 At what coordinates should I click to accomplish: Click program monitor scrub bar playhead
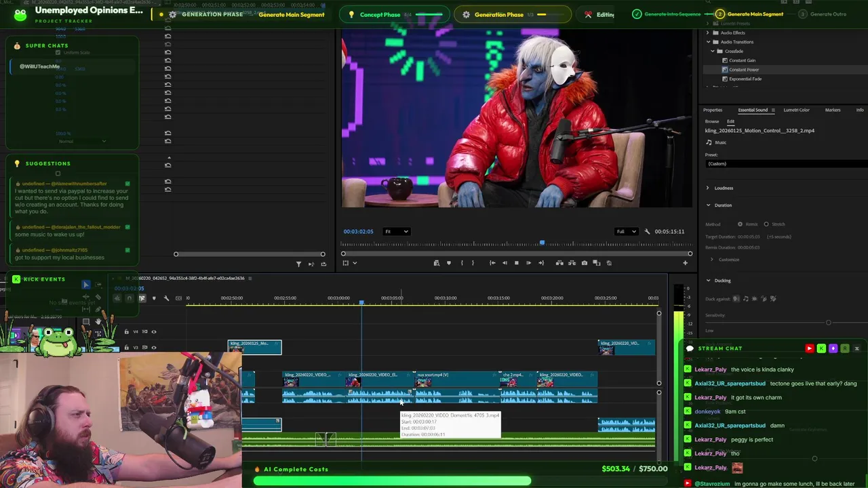pyautogui.click(x=542, y=243)
